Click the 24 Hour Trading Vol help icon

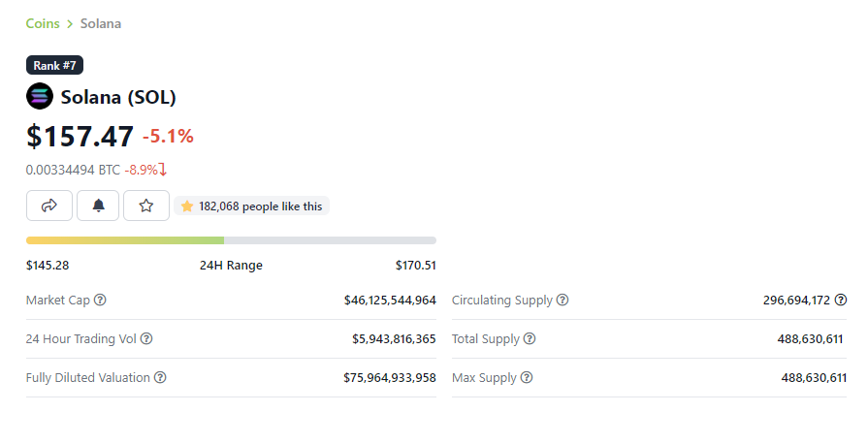click(146, 338)
